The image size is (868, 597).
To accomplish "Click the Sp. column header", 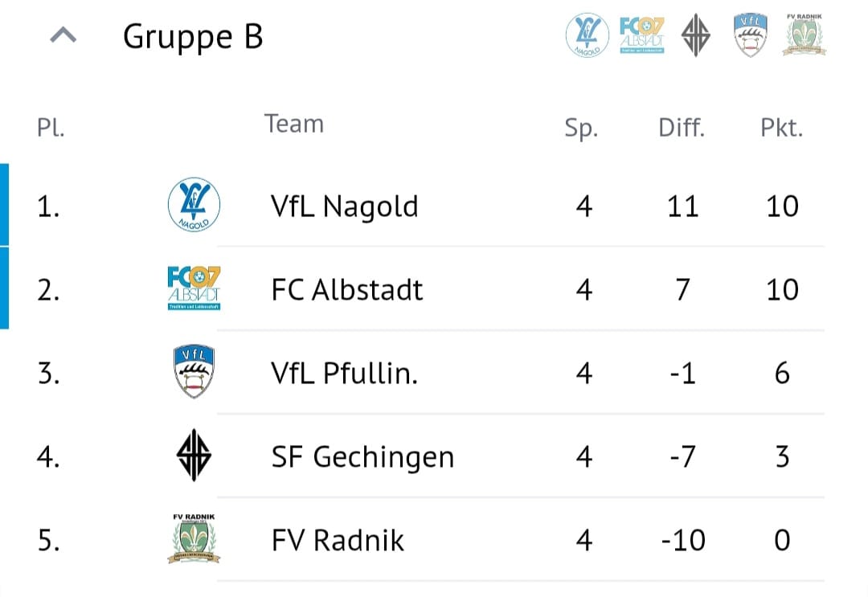I will coord(581,128).
